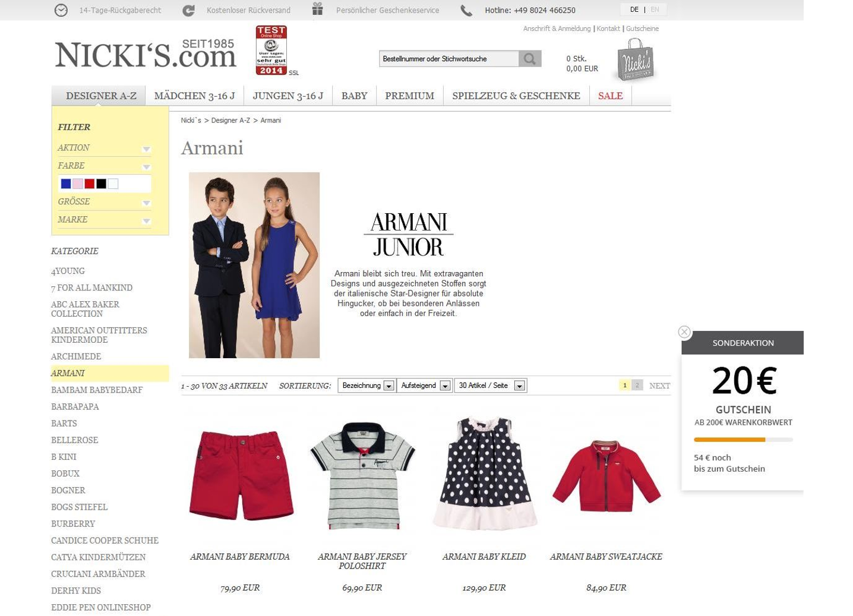Open the Nicki's shopping bag cart
853x616 pixels.
(x=635, y=60)
